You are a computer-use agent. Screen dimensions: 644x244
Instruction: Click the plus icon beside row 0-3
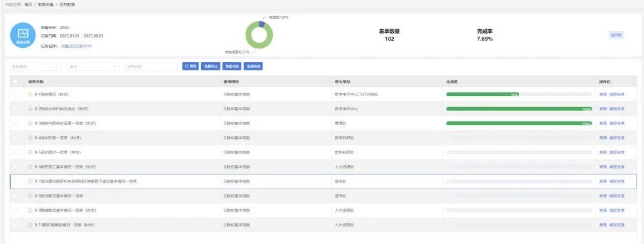tap(30, 123)
